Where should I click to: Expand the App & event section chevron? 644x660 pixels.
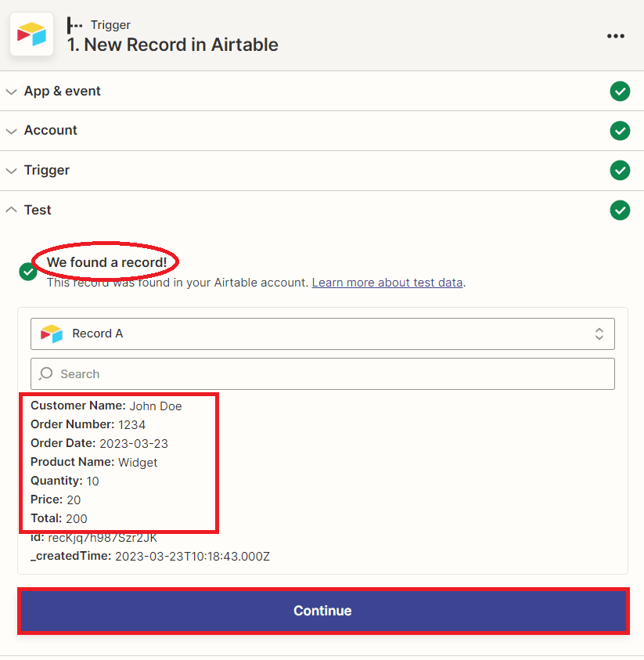point(11,92)
